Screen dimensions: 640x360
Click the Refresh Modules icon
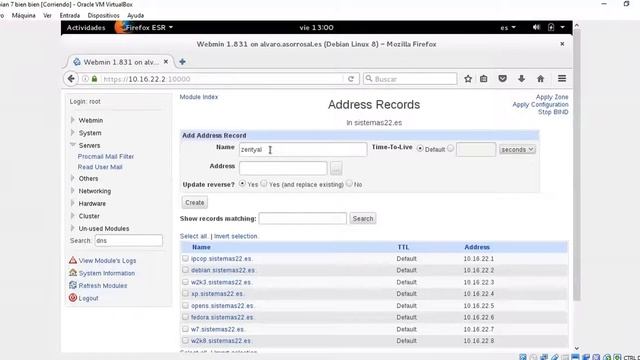[x=73, y=285]
